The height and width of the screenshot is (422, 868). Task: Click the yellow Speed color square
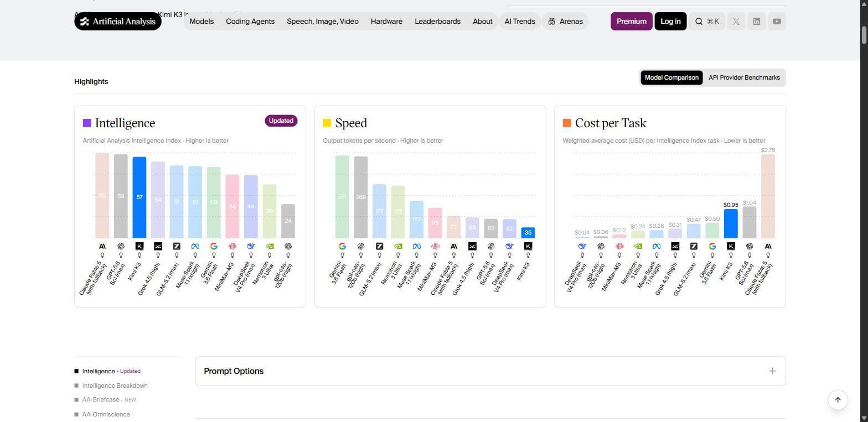click(x=327, y=123)
